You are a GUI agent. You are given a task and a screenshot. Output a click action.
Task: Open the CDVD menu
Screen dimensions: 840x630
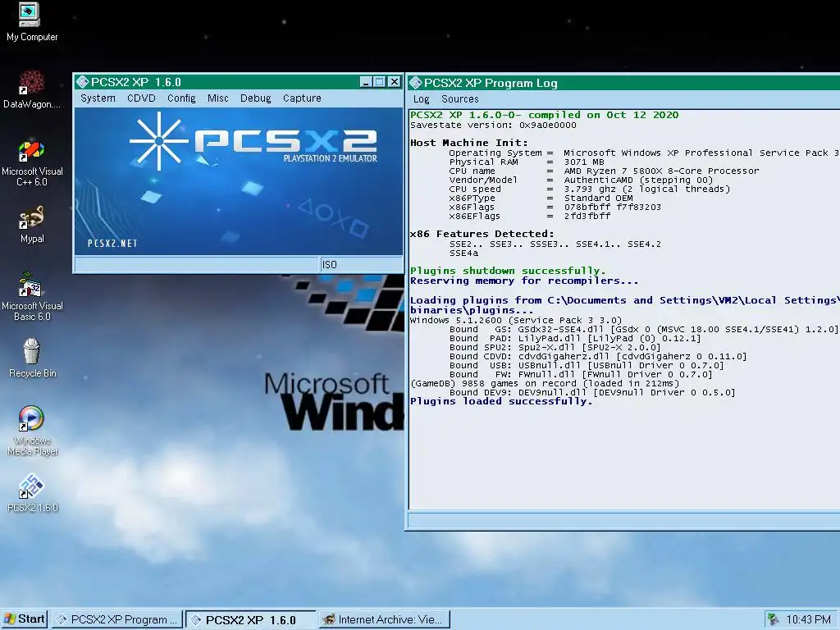tap(141, 98)
